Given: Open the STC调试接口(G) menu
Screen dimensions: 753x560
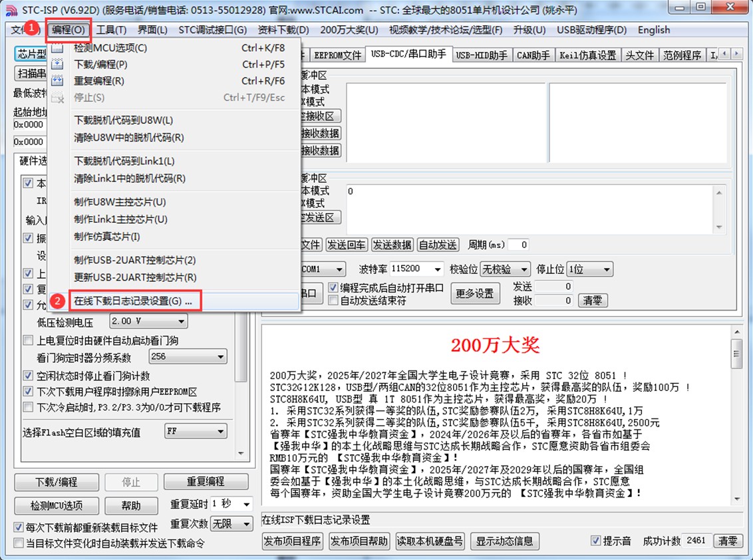Looking at the screenshot, I should tap(213, 30).
